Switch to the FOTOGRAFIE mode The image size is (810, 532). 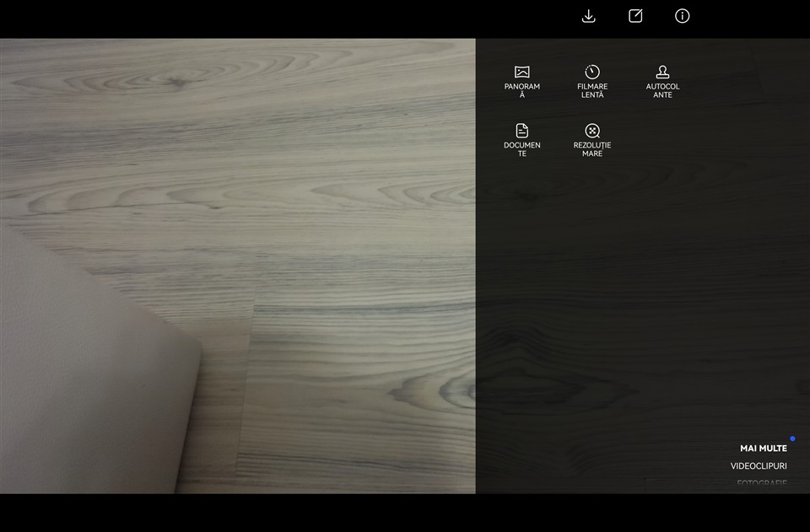click(761, 483)
